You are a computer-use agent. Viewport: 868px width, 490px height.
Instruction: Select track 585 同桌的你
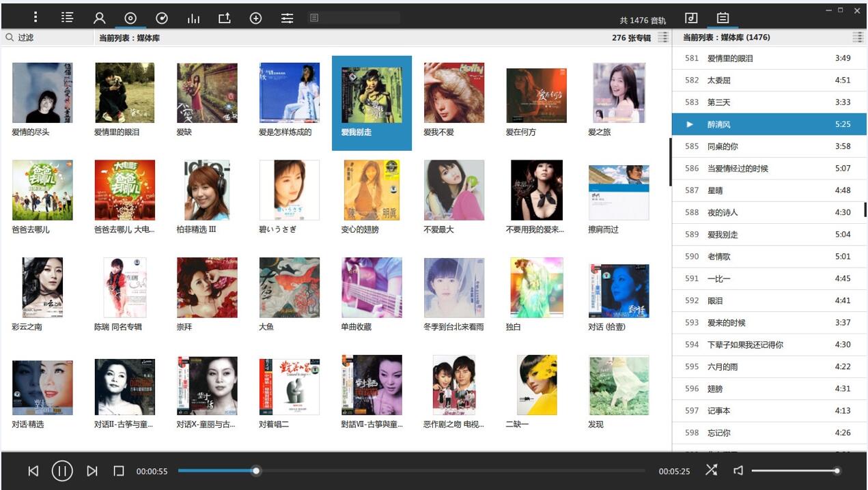pyautogui.click(x=769, y=146)
